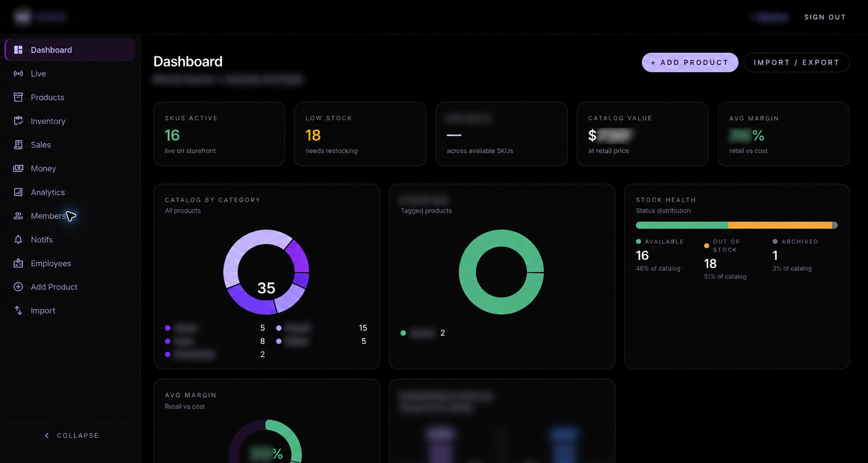Click the AVG MARGIN stat card
868x463 pixels.
[784, 134]
